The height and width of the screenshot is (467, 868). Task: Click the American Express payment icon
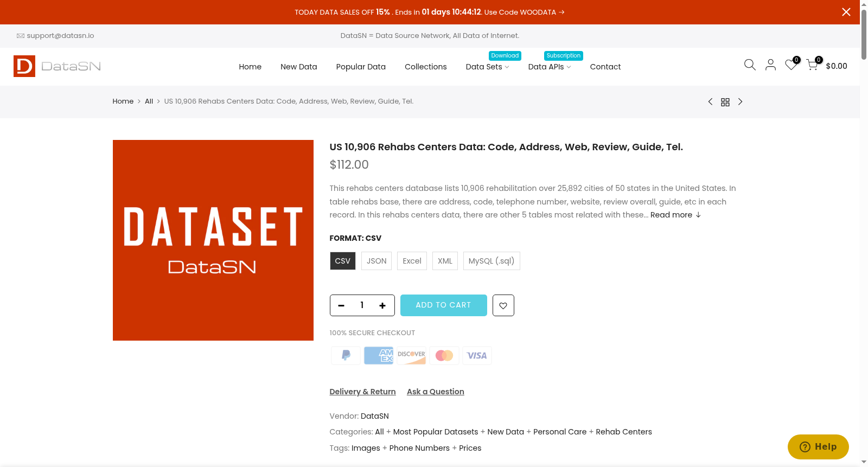(379, 356)
